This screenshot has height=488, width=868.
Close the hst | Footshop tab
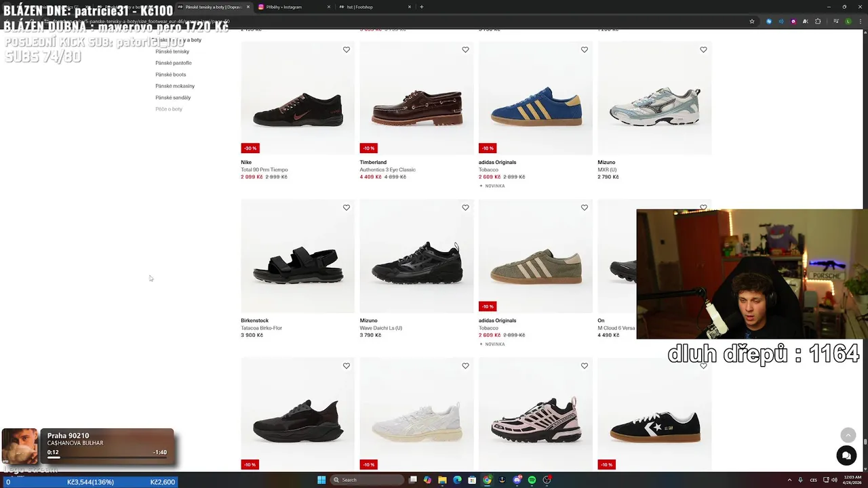(410, 7)
